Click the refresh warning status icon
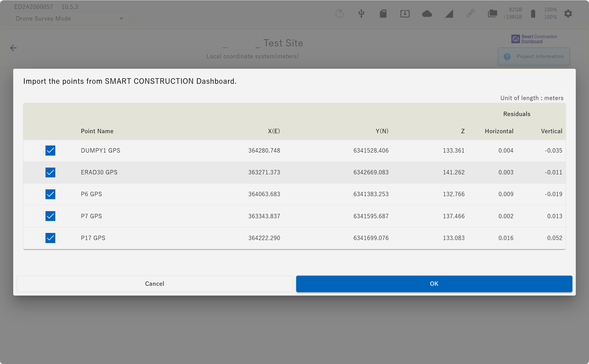This screenshot has height=364, width=589. pyautogui.click(x=340, y=14)
